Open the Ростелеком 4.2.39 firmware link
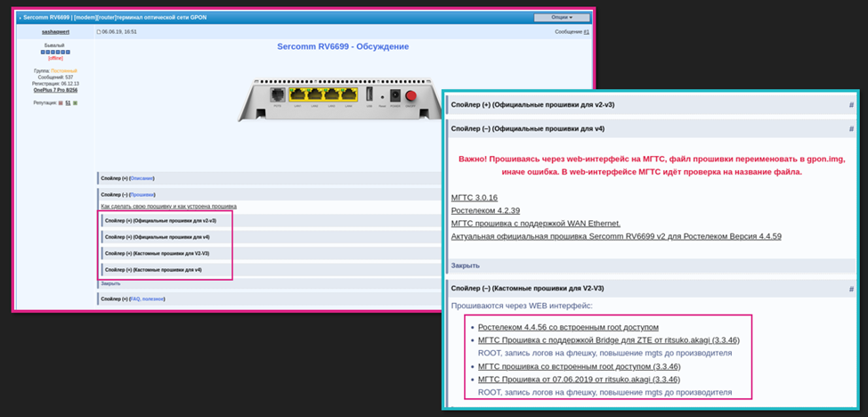Image resolution: width=868 pixels, height=417 pixels. tap(482, 209)
